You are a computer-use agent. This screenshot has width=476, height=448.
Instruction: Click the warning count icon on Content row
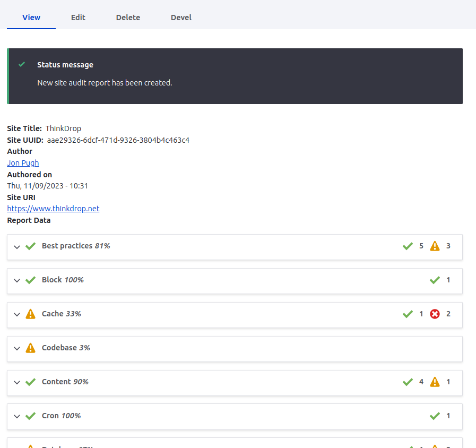pyautogui.click(x=435, y=382)
